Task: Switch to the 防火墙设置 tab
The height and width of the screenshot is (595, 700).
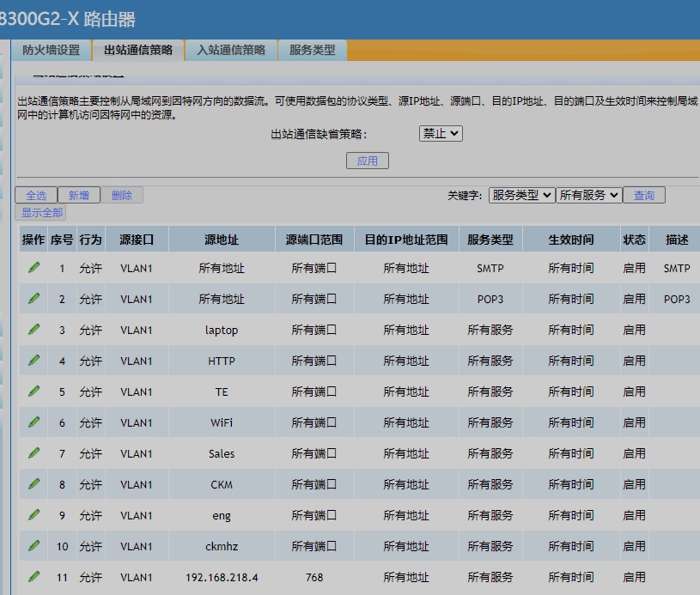Action: click(x=51, y=51)
